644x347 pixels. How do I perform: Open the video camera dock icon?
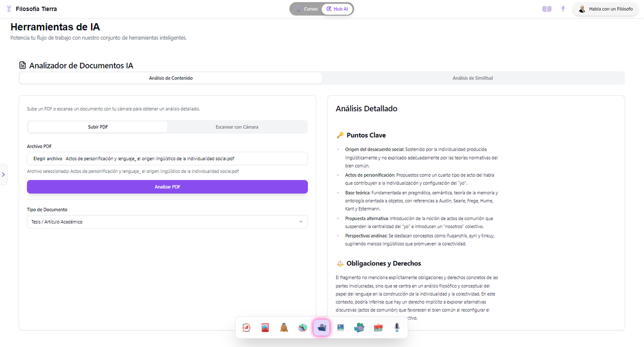pyautogui.click(x=359, y=327)
